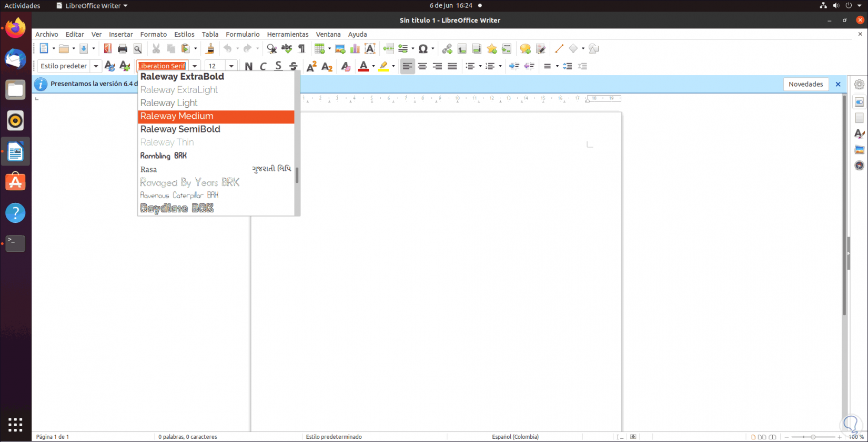Run the spelling check icon
Viewport: 868px width, 442px height.
point(287,49)
